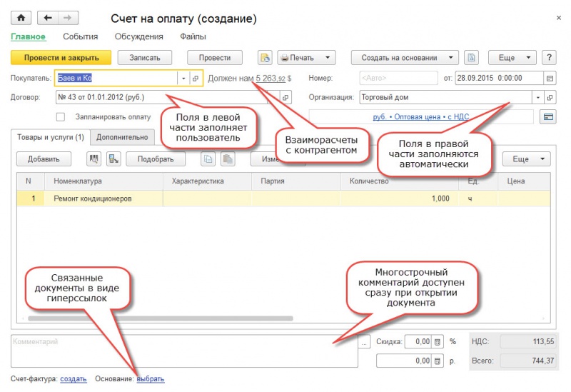Image resolution: width=571 pixels, height=392 pixels.
Task: Paste rows with the clipboard icon
Action: coord(228,159)
